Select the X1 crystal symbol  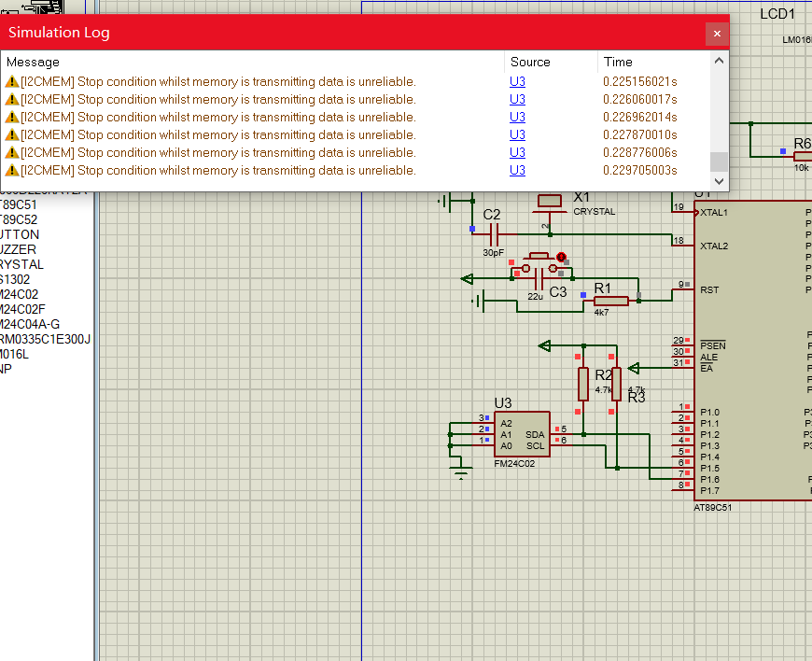coord(550,204)
